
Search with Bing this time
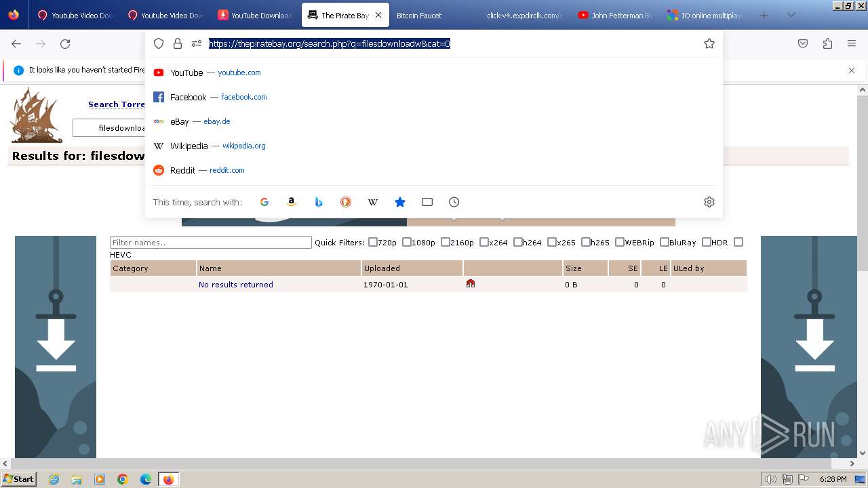click(x=319, y=202)
